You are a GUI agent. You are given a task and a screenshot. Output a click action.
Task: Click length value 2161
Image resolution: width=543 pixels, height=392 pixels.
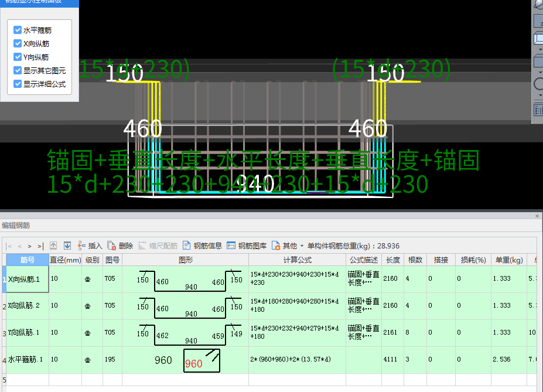pyautogui.click(x=390, y=332)
